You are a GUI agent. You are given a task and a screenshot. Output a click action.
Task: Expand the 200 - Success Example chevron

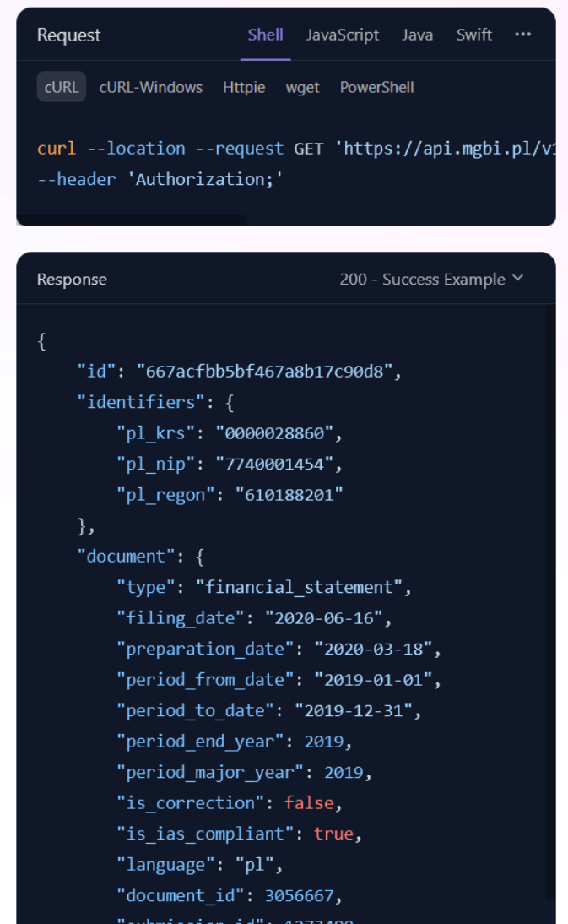point(518,278)
